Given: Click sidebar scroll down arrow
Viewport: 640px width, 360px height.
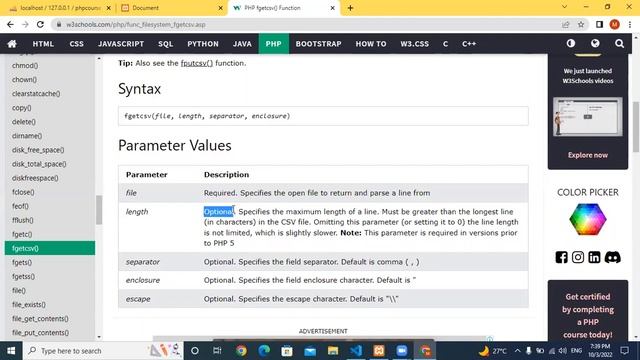Looking at the screenshot, I should click(x=99, y=337).
